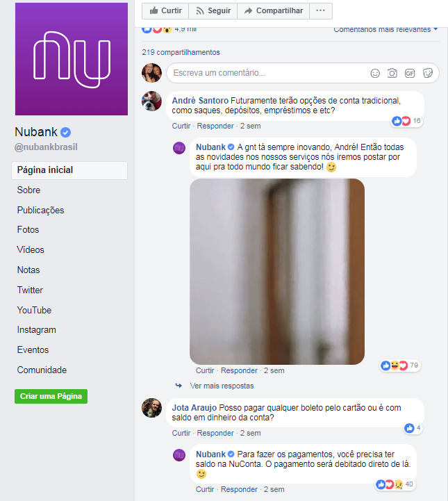
Task: Click the emoji icon in comment box
Action: (375, 73)
